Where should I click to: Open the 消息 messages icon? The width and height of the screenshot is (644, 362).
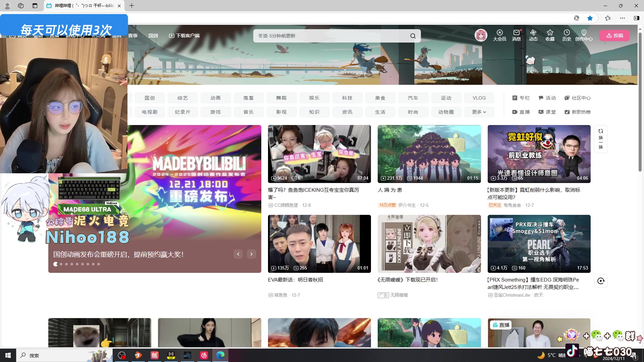point(517,35)
